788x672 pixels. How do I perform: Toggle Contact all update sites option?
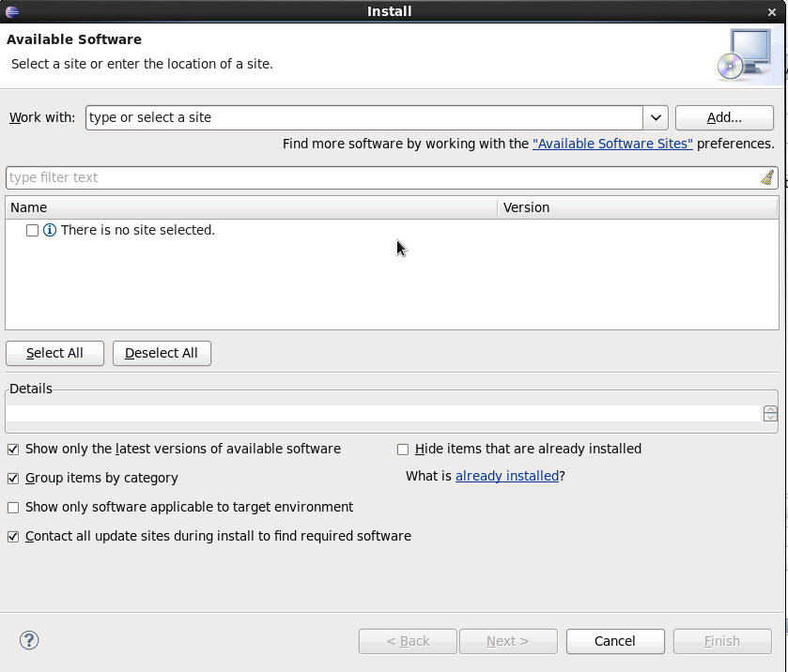pos(13,537)
